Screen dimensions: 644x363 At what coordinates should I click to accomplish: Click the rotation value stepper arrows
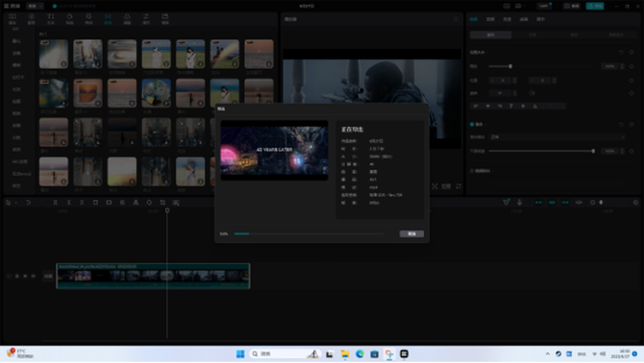[514, 93]
